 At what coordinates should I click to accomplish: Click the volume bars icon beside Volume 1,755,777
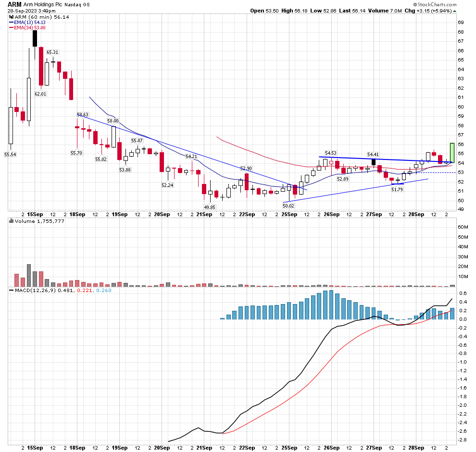[12, 221]
